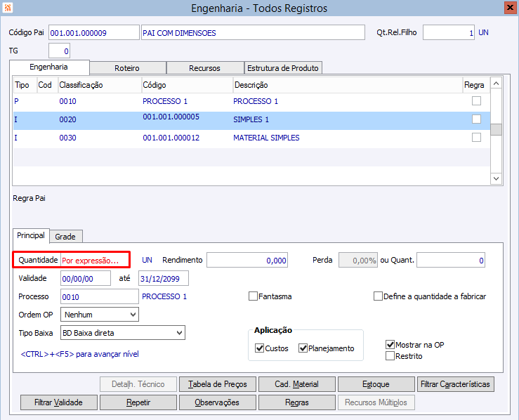Click the Tabela de Preços button
The height and width of the screenshot is (420, 519).
click(217, 384)
